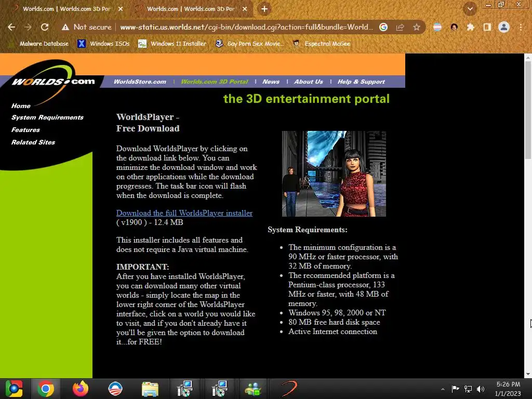The width and height of the screenshot is (532, 399).
Task: Open the WorldsPlayer red swoosh taskbar icon
Action: point(289,389)
